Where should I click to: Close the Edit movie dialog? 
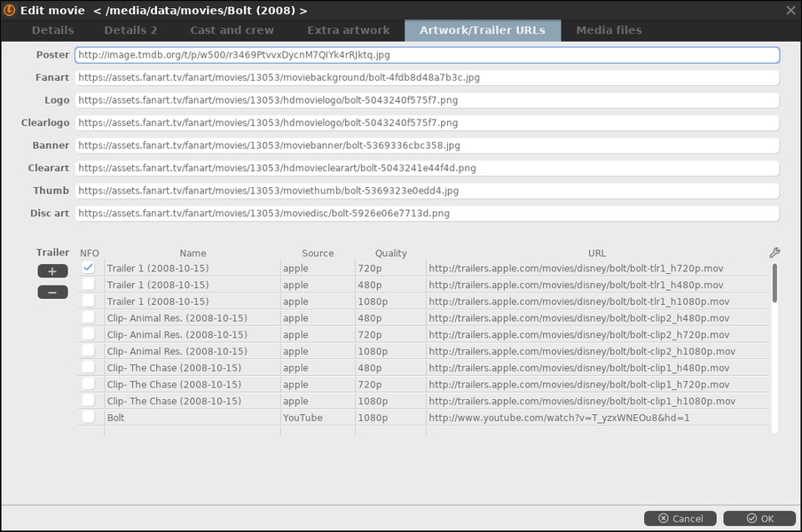790,11
